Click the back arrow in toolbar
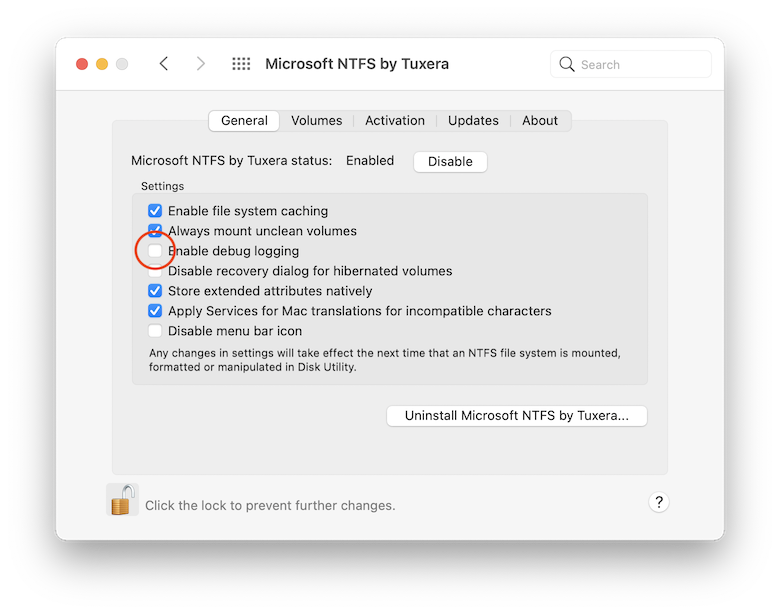The height and width of the screenshot is (614, 780). [x=164, y=64]
